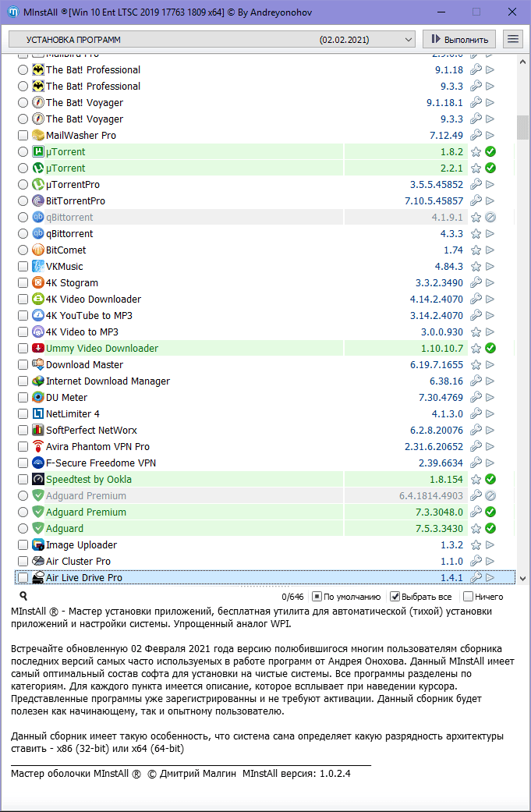
Task: Check the VKMusic checkbox
Action: pos(23,267)
